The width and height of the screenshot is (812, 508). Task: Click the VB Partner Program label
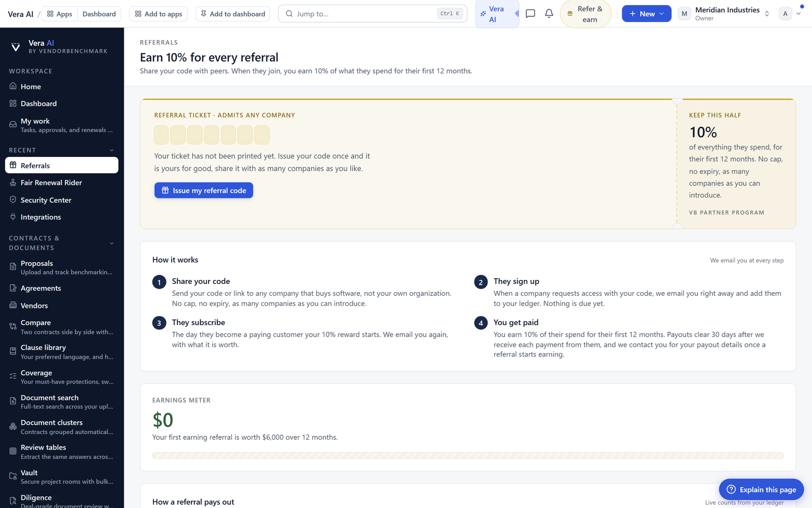coord(726,212)
